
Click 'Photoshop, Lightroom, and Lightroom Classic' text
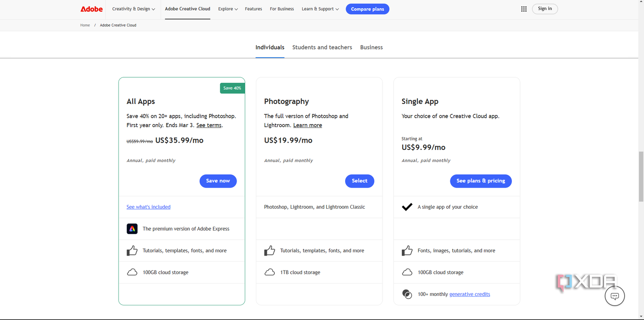click(x=315, y=207)
